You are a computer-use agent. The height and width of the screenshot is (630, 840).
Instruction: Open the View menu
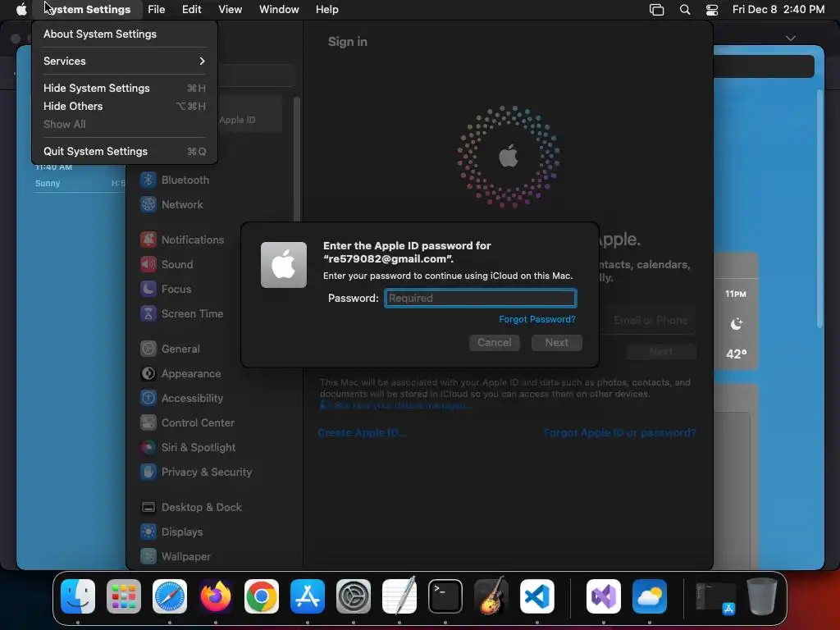231,9
